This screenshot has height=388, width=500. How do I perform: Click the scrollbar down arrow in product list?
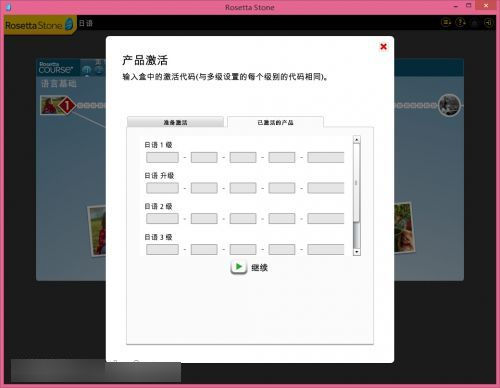[x=357, y=252]
